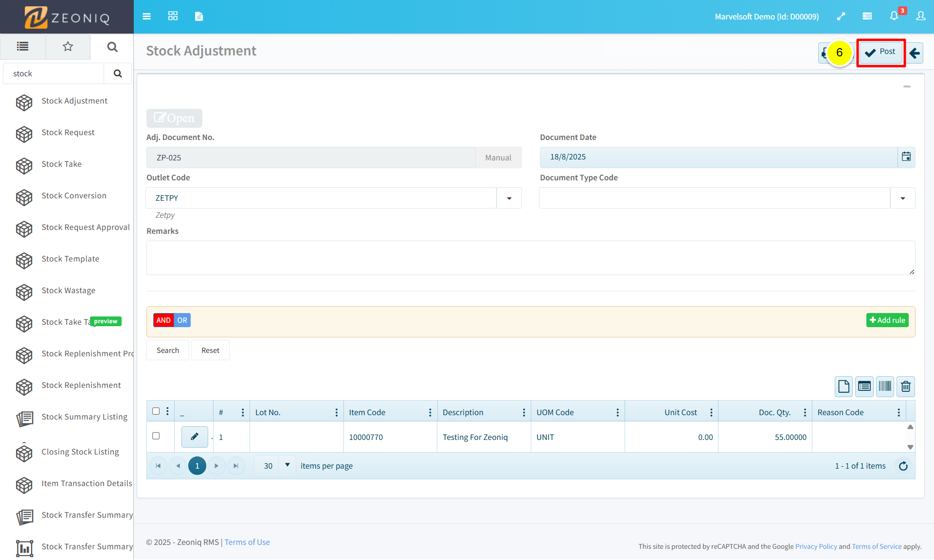Image resolution: width=934 pixels, height=560 pixels.
Task: Open the Document Type Code dropdown
Action: point(903,198)
